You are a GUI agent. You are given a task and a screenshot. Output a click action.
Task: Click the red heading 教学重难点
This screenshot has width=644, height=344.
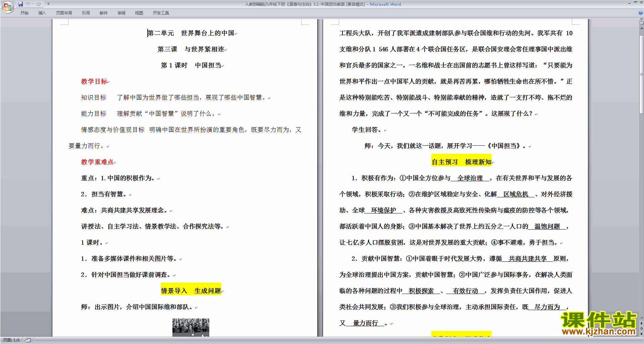tap(97, 162)
